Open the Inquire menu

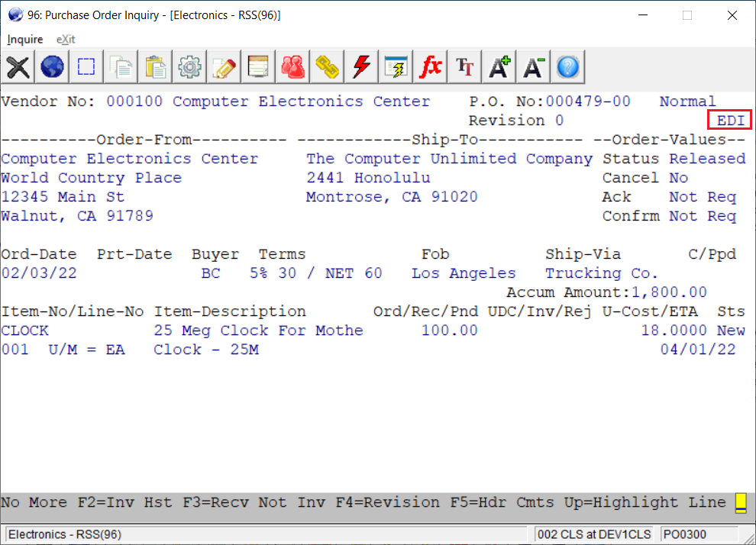[x=25, y=40]
